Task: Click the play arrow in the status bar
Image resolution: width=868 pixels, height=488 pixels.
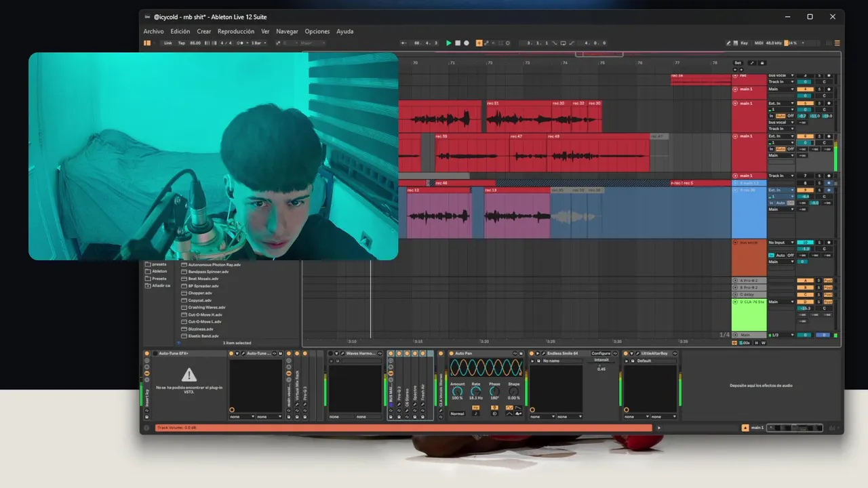Action: click(x=658, y=428)
